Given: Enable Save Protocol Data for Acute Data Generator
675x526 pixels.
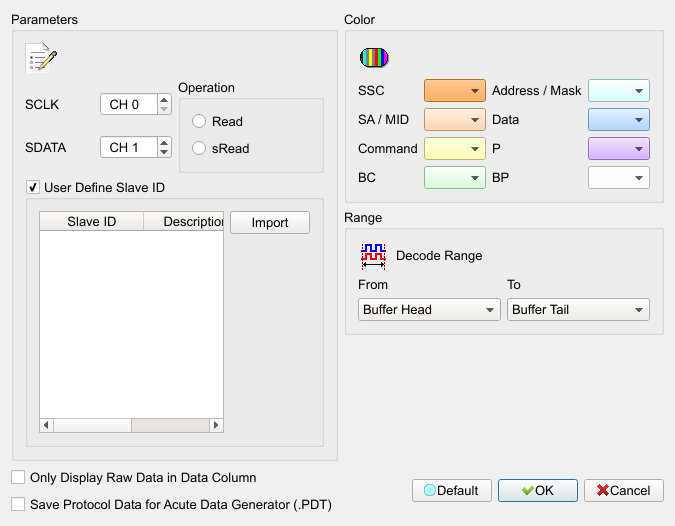Looking at the screenshot, I should click(18, 504).
